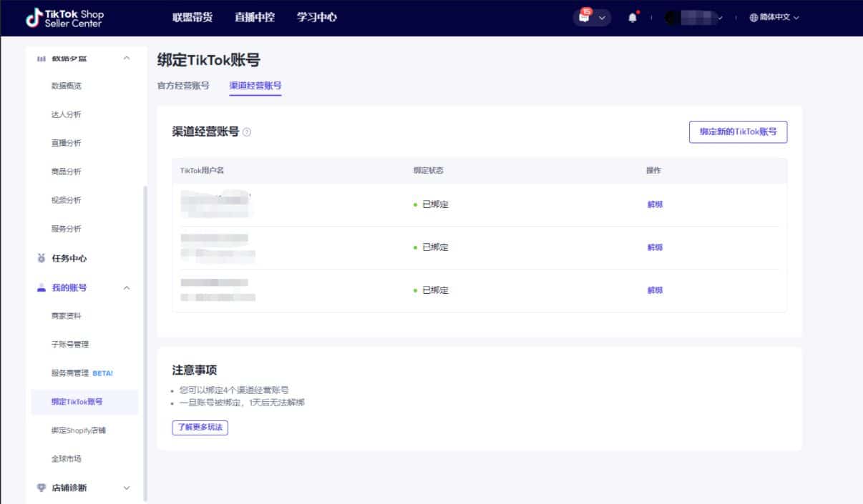Viewport: 863px width, 504px height.
Task: Expand the messages dropdown chevron
Action: point(603,18)
